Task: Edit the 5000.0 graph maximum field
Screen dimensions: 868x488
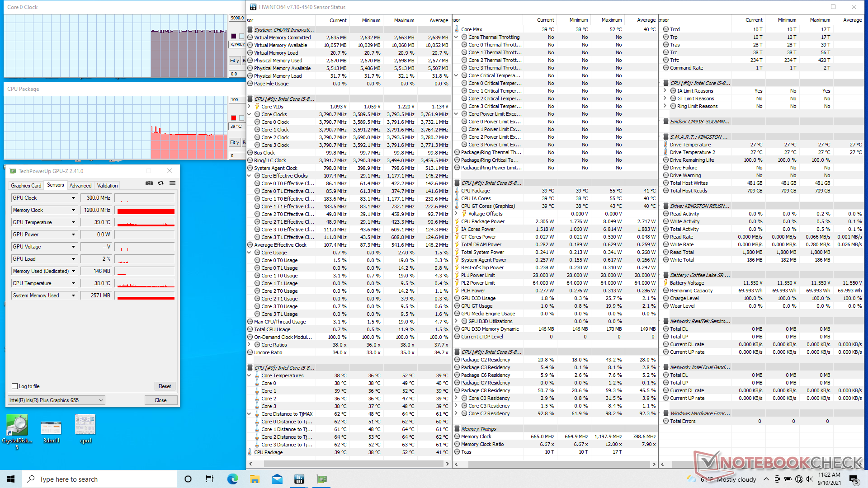Action: point(237,18)
